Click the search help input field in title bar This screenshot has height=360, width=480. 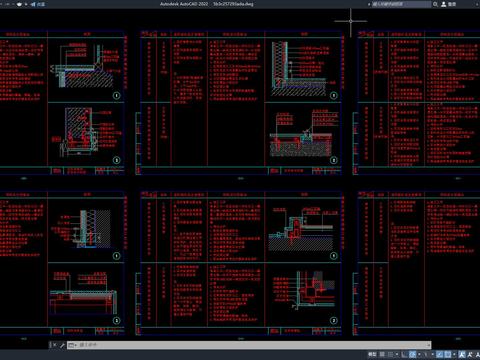[x=401, y=4]
